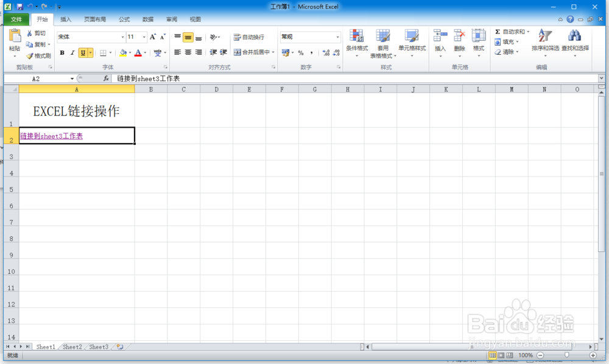Click the decrease decimal icon

click(336, 53)
